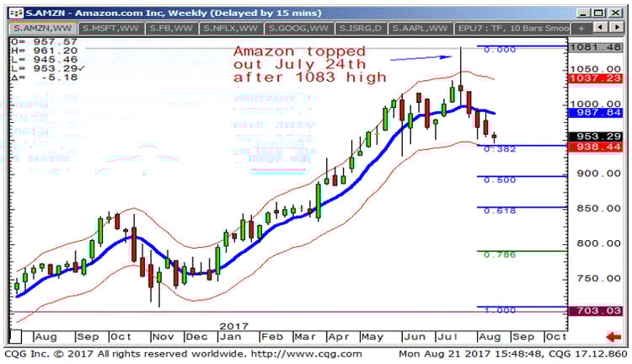Select the 0.618 Fibonacci retracement label
Image resolution: width=632 pixels, height=364 pixels.
[500, 211]
